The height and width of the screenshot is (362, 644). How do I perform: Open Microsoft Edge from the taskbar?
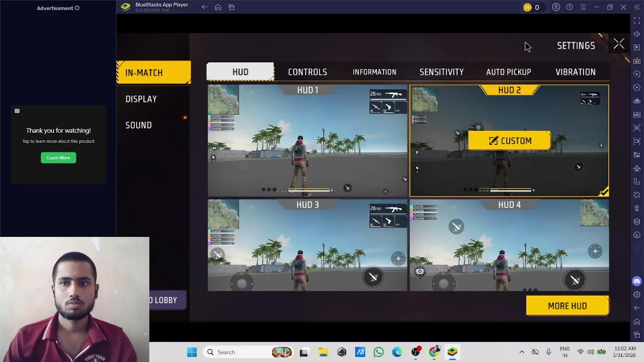(397, 352)
